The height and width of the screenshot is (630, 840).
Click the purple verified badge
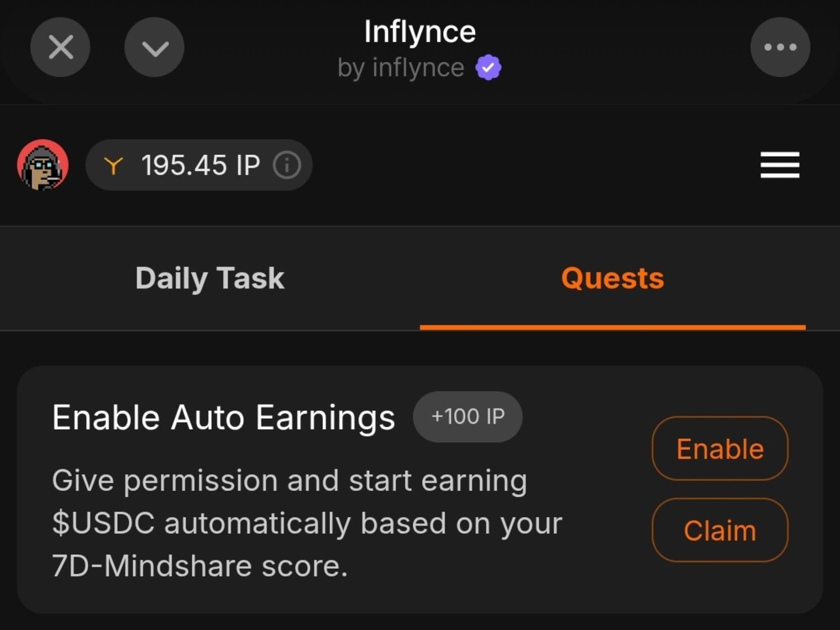click(488, 67)
